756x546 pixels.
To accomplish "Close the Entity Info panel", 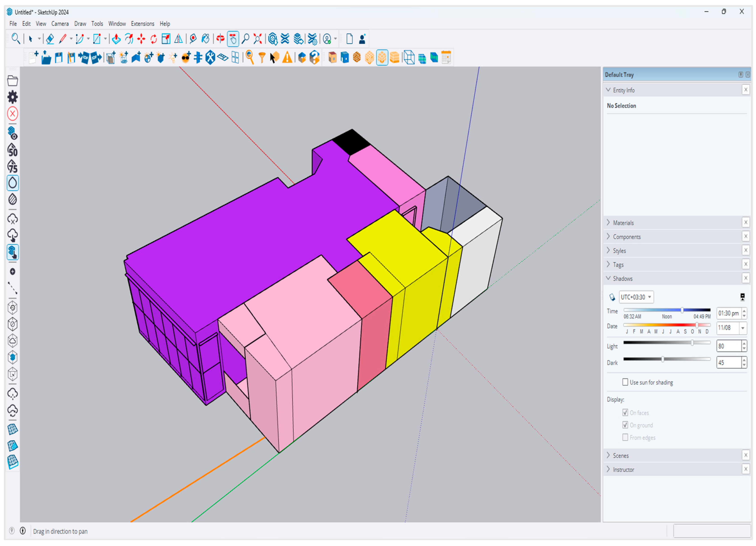I will (x=746, y=90).
